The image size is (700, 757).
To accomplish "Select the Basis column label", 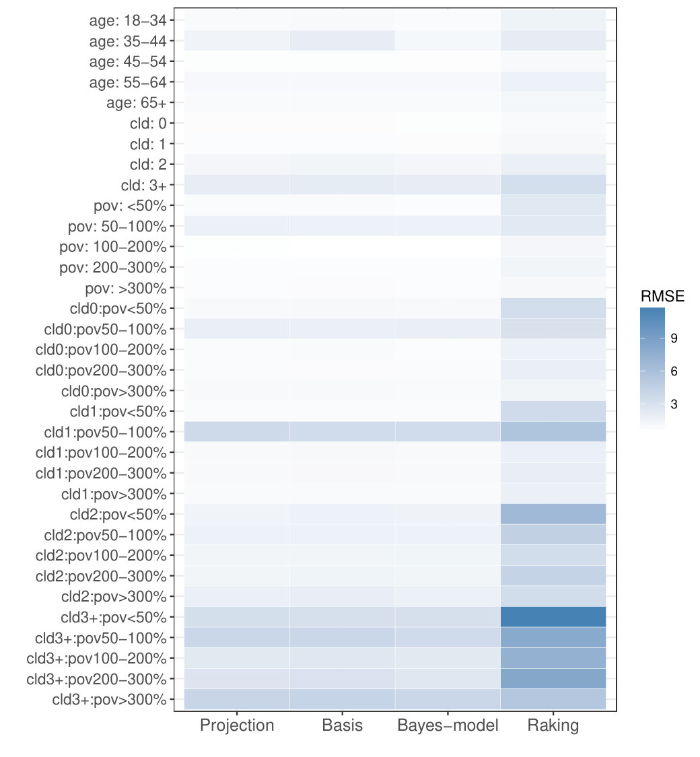I will (x=343, y=725).
